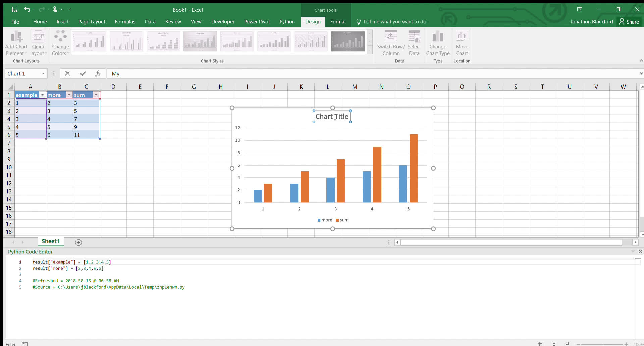Viewport: 644px width, 346px height.
Task: Confirm the formula bar entry with the checkmark
Action: click(x=83, y=73)
